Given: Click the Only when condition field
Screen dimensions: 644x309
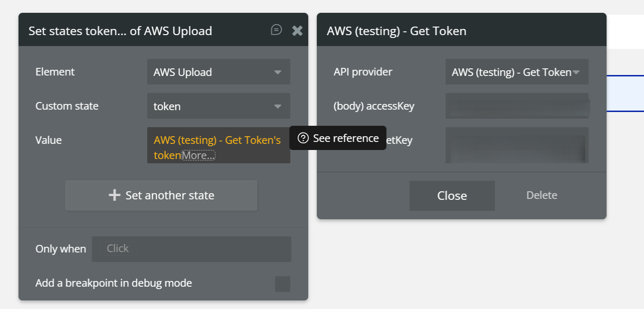Looking at the screenshot, I should tap(191, 249).
